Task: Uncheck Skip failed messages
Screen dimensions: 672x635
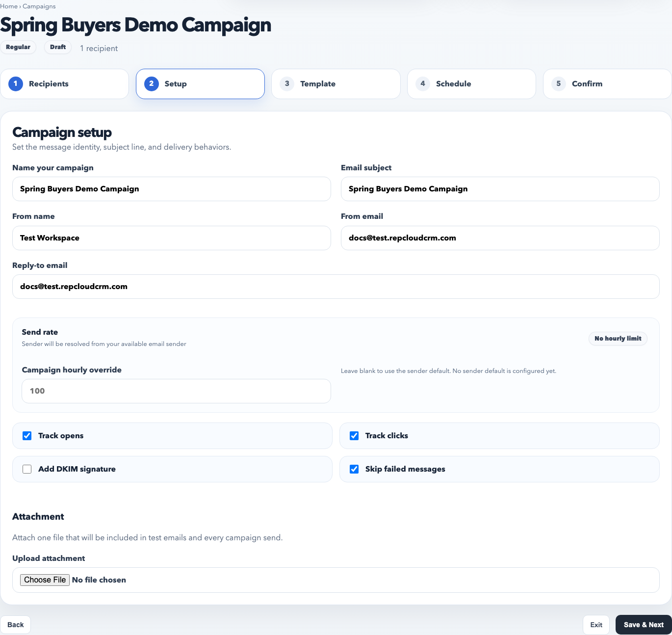Action: pyautogui.click(x=354, y=469)
